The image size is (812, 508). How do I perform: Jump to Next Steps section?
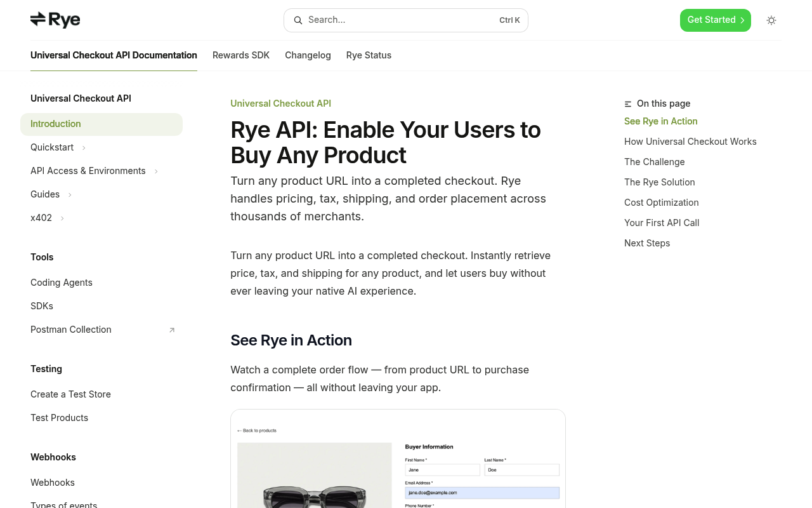pos(647,243)
